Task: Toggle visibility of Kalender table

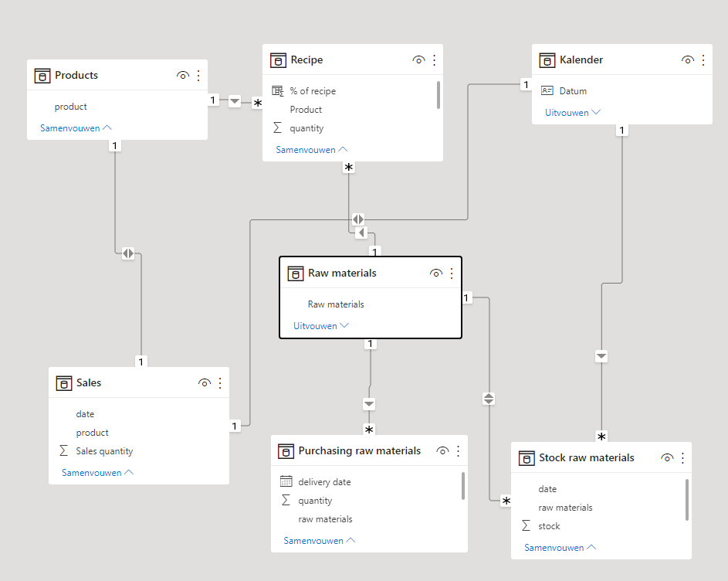Action: pos(688,60)
